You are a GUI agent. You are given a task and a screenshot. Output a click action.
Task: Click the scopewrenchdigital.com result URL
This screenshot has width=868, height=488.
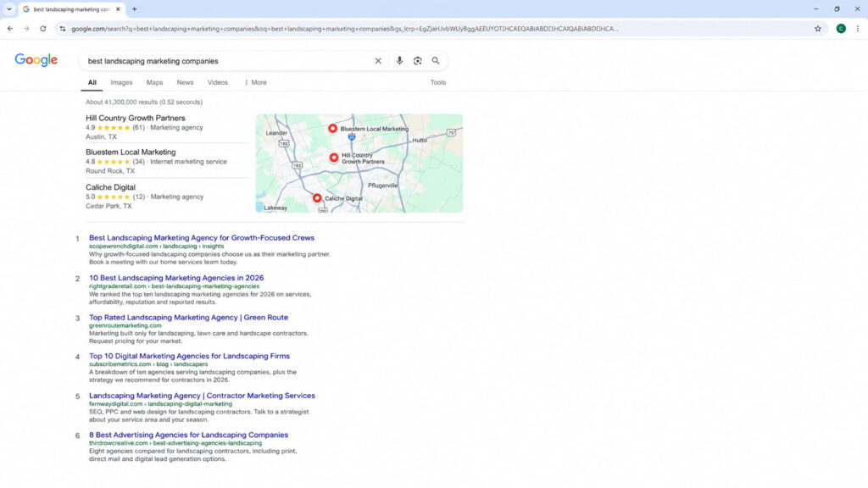click(x=157, y=247)
